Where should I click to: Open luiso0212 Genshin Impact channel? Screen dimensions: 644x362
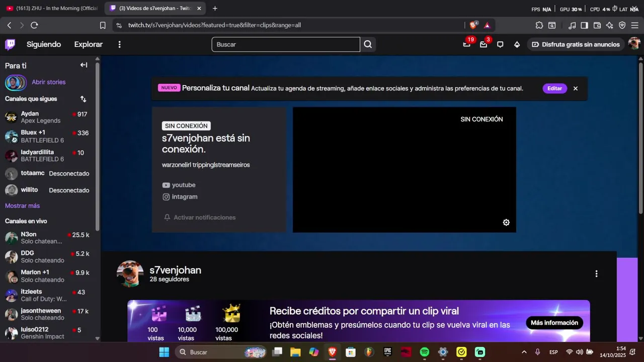[x=48, y=333]
